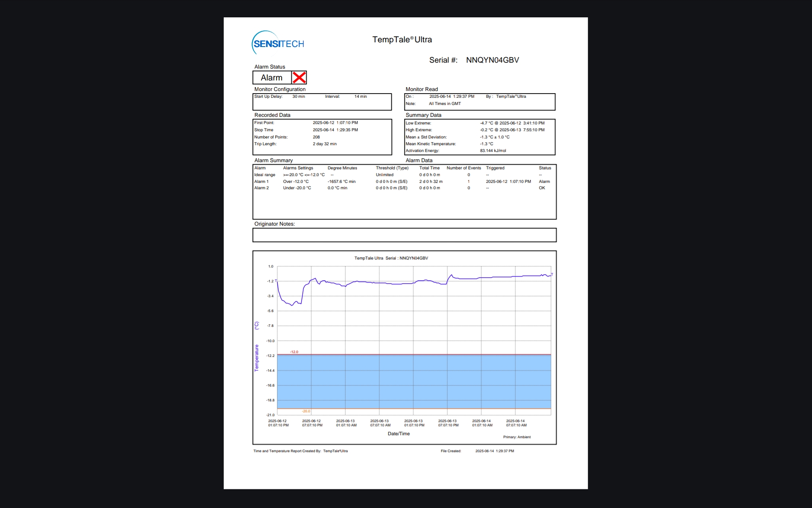Screen dimensions: 812x508
Task: Click the Date/Time axis label
Action: (x=398, y=434)
